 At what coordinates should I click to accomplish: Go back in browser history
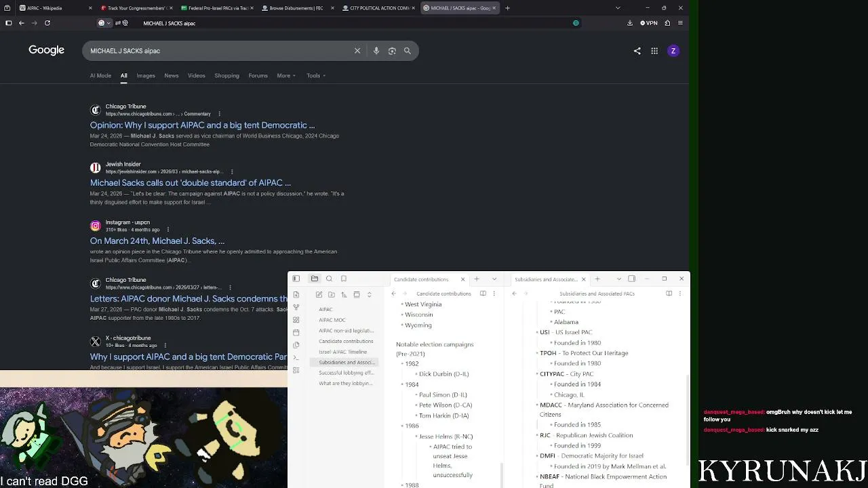coord(21,23)
